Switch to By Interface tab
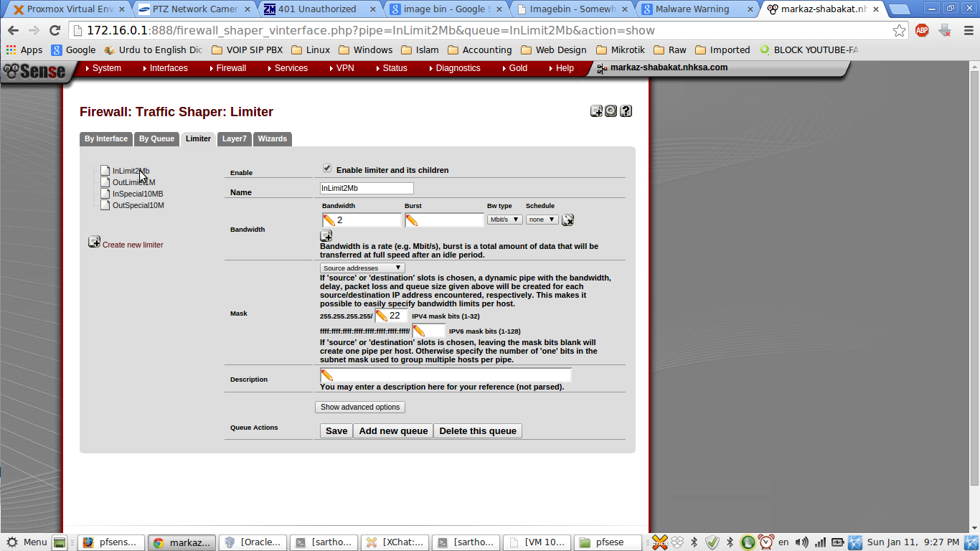Viewport: 980px width, 551px height. coord(106,139)
